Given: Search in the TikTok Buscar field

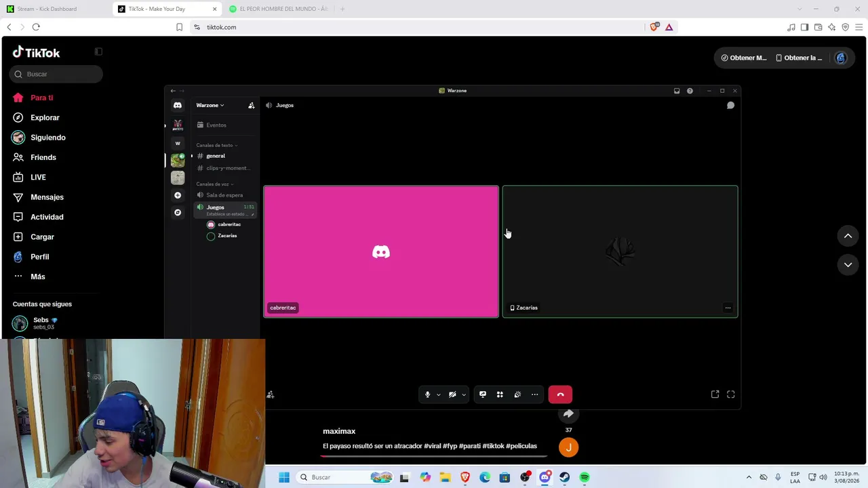Looking at the screenshot, I should [x=56, y=74].
